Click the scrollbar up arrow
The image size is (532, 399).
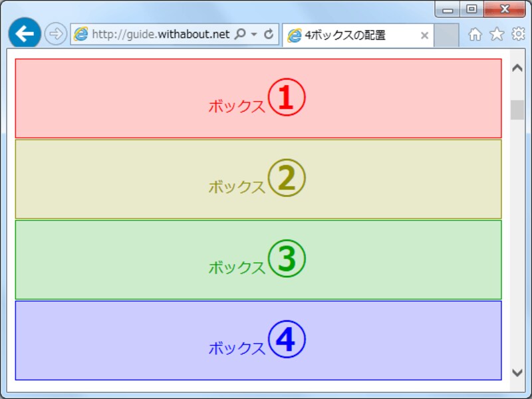[517, 68]
